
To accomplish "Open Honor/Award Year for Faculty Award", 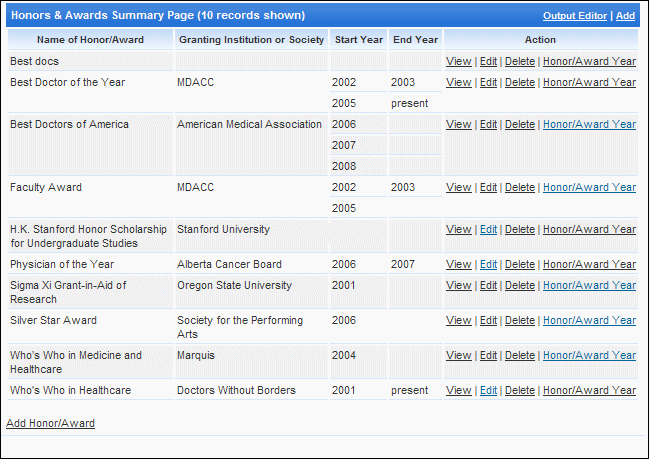I will pos(589,187).
